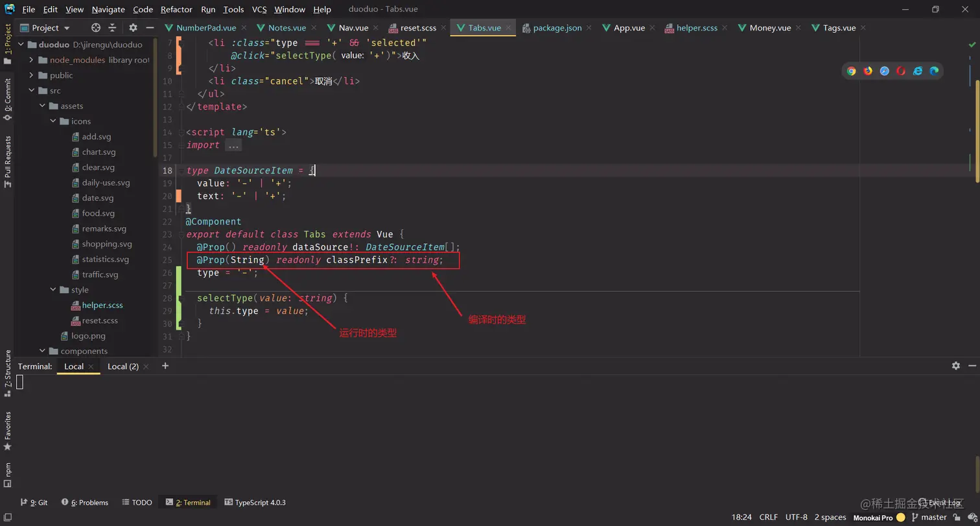980x526 pixels.
Task: Click the green inspection checkmark in editor
Action: (972, 45)
